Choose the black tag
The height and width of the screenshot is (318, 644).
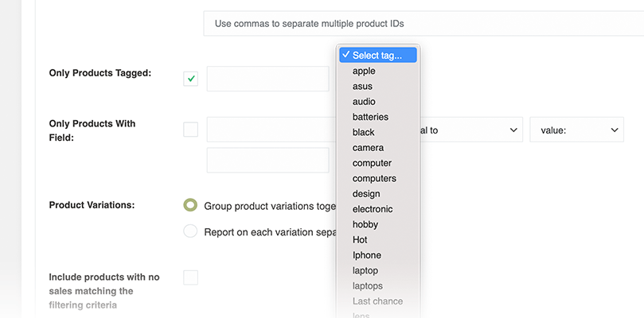(363, 132)
